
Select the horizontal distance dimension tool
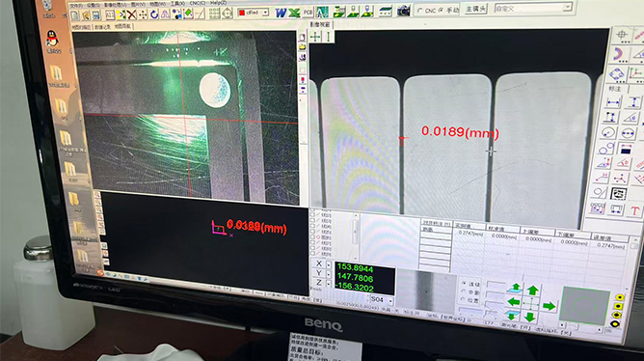pyautogui.click(x=613, y=102)
